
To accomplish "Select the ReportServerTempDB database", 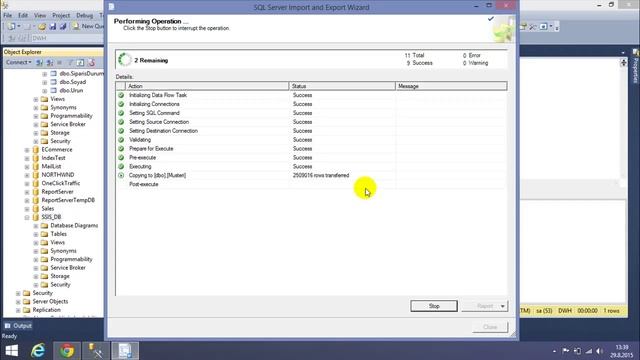I will (68, 200).
